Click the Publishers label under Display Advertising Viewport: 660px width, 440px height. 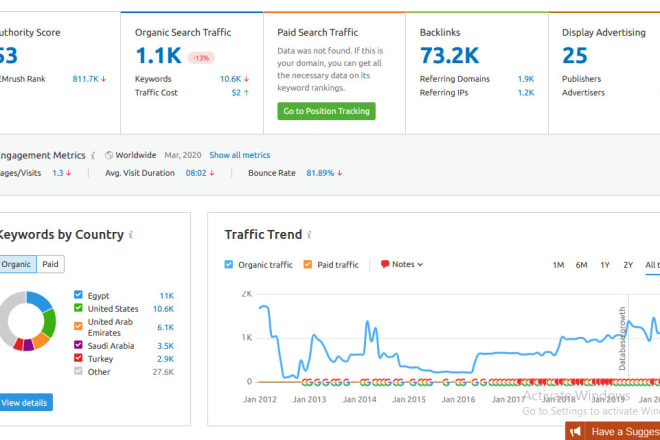tap(581, 79)
